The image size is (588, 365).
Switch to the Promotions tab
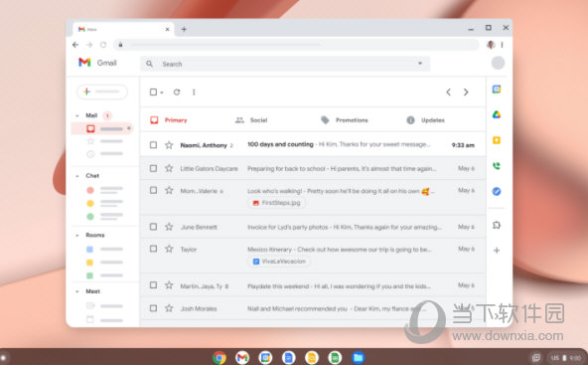coord(345,120)
